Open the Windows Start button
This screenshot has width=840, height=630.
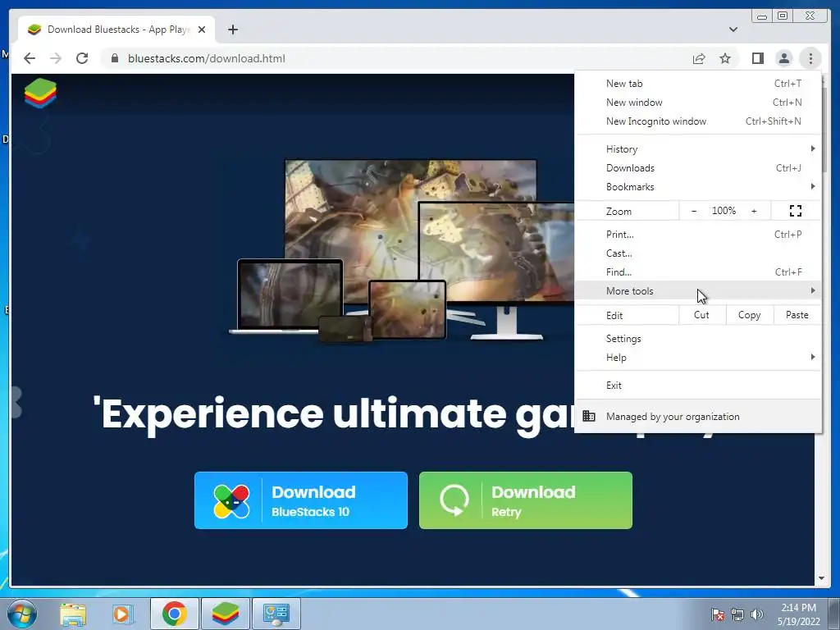pyautogui.click(x=22, y=614)
